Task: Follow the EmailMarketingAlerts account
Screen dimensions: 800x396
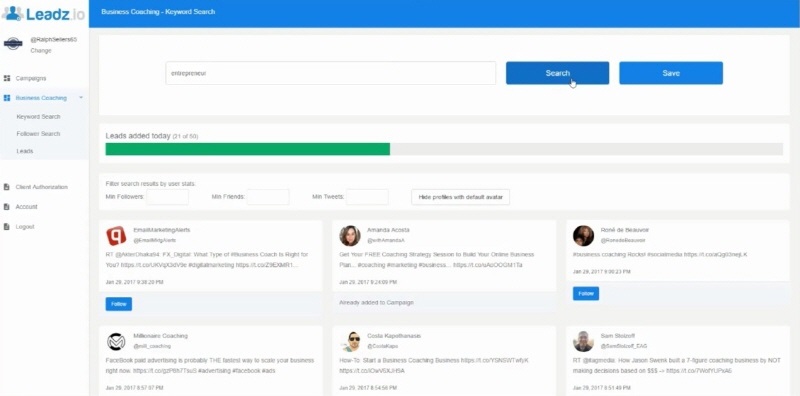Action: [x=118, y=304]
